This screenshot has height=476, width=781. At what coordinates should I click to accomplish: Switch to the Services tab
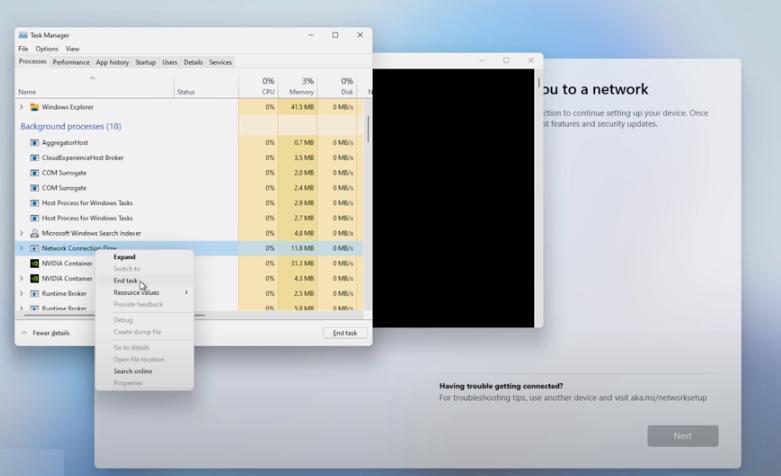(x=220, y=62)
